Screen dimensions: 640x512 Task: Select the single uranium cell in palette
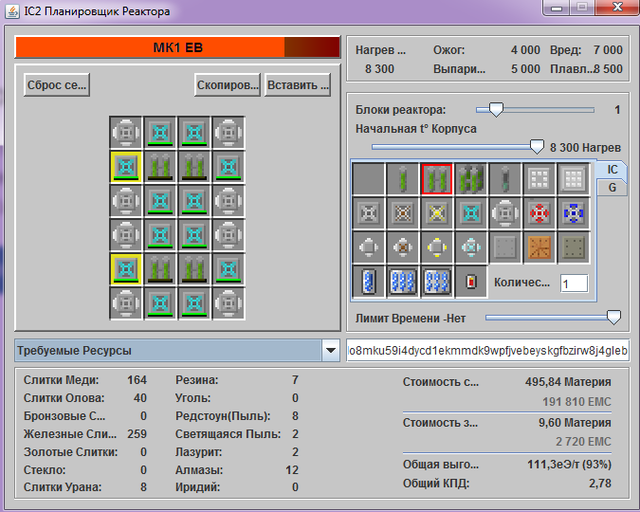(x=403, y=178)
